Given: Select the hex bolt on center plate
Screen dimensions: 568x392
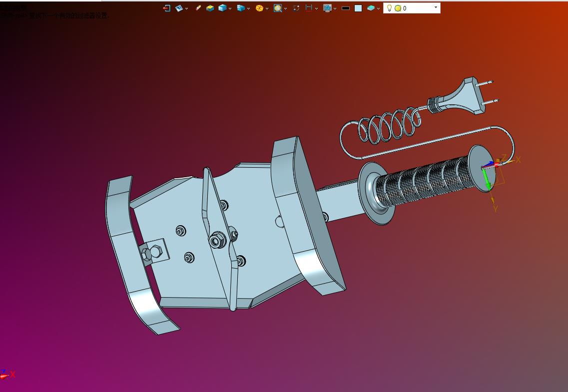Looking at the screenshot, I should [x=217, y=240].
